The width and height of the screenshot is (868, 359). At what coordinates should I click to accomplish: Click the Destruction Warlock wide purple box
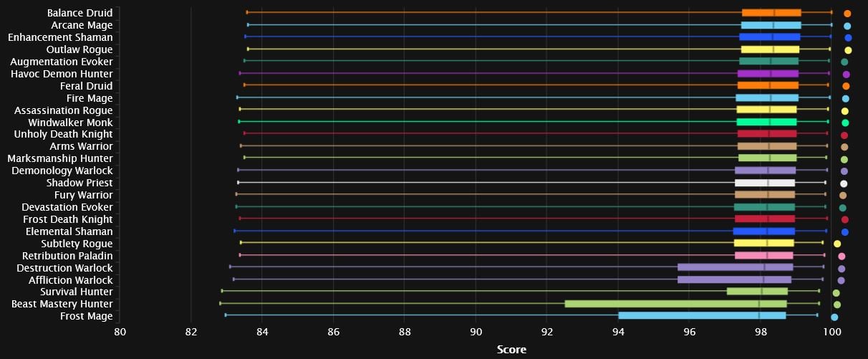736,268
